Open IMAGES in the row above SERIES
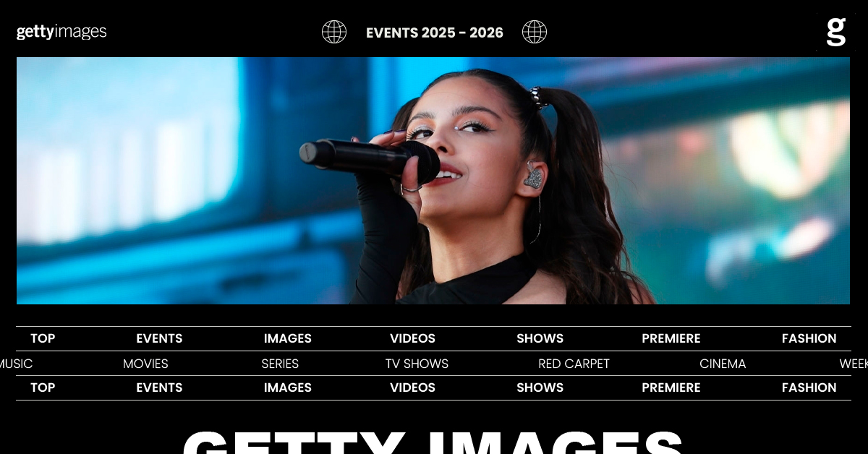The height and width of the screenshot is (454, 868). click(x=288, y=338)
